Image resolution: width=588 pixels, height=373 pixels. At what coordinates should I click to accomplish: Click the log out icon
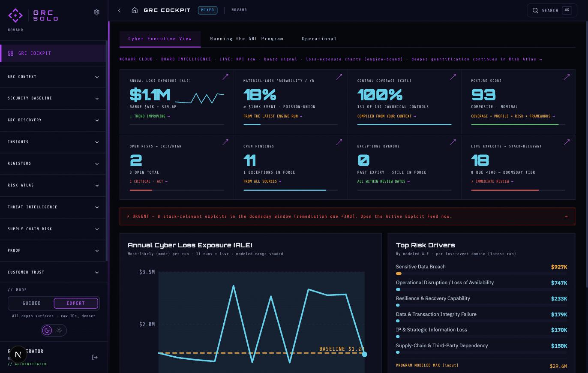click(95, 357)
